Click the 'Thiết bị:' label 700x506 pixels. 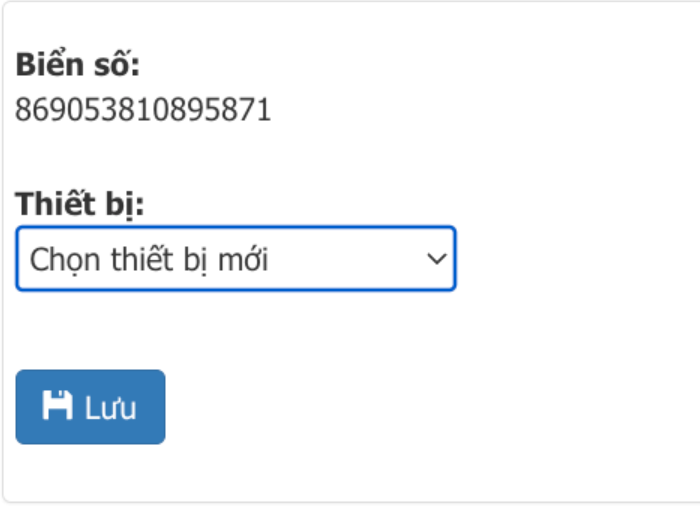pos(79,204)
